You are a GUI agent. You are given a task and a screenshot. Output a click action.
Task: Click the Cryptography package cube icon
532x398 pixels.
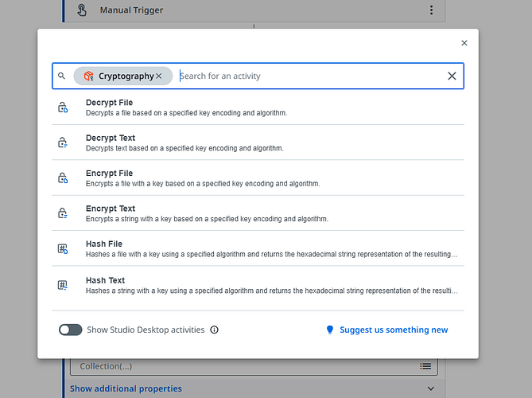[88, 76]
